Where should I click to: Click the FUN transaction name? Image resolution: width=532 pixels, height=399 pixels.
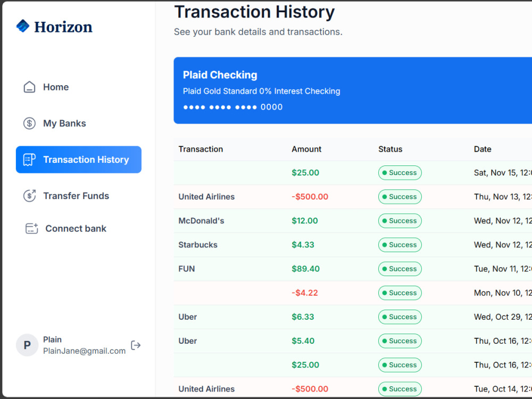[187, 269]
